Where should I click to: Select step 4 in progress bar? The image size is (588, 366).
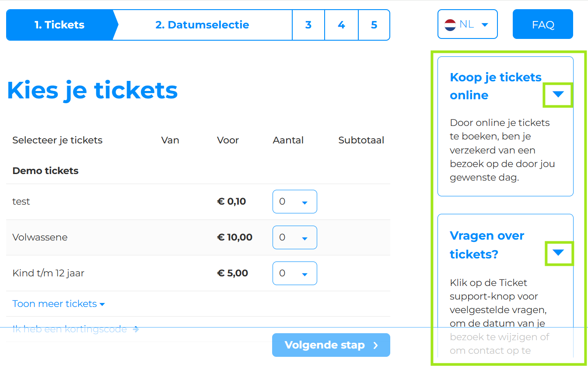[x=341, y=25]
